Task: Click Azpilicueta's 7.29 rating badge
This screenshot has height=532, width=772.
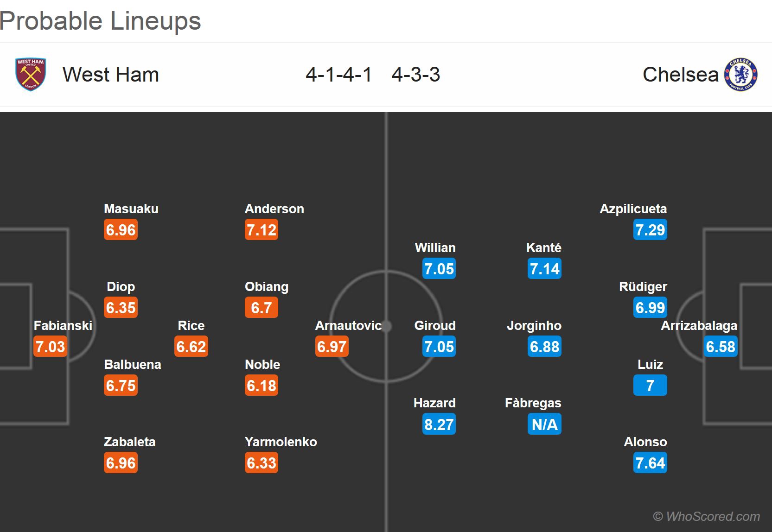Action: [650, 230]
